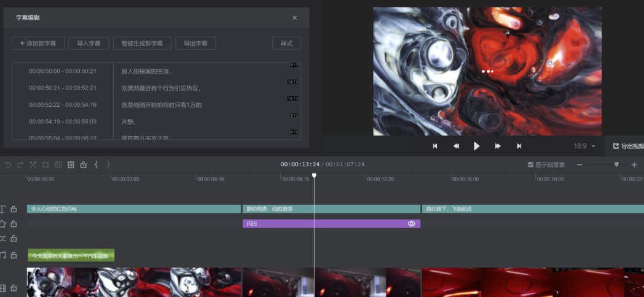Screen dimensions: 644x297
Task: Select the purple 闪白 effect clip
Action: pyautogui.click(x=331, y=223)
